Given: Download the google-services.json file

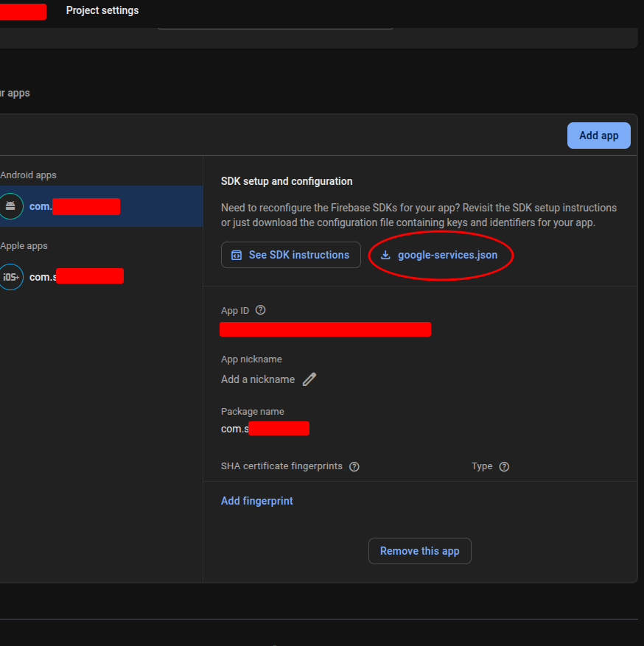Looking at the screenshot, I should coord(447,255).
